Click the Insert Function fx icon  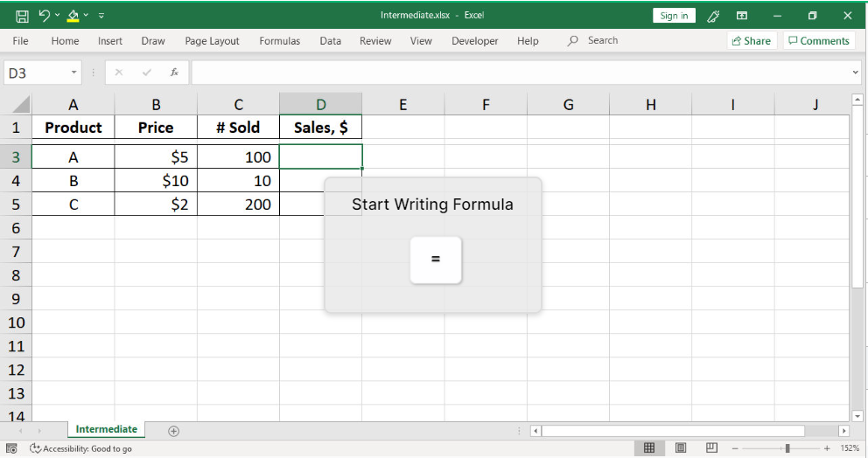pyautogui.click(x=174, y=73)
